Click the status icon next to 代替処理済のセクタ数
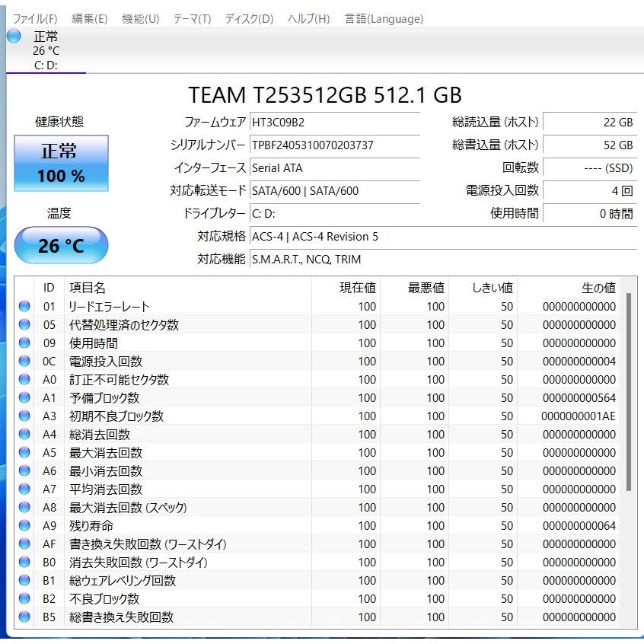 tap(25, 324)
